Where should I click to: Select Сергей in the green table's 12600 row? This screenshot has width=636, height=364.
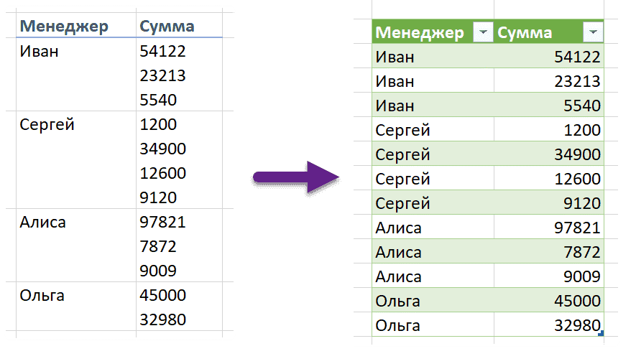click(402, 179)
